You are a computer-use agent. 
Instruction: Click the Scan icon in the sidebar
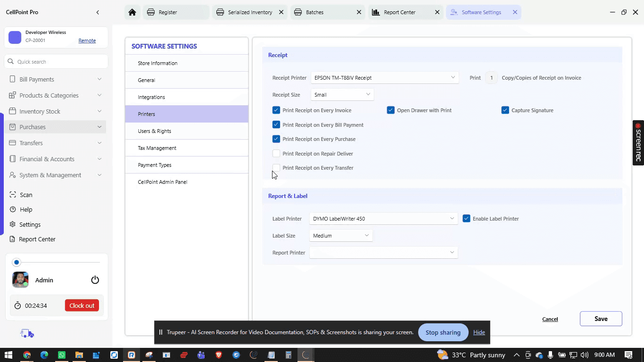(13, 195)
